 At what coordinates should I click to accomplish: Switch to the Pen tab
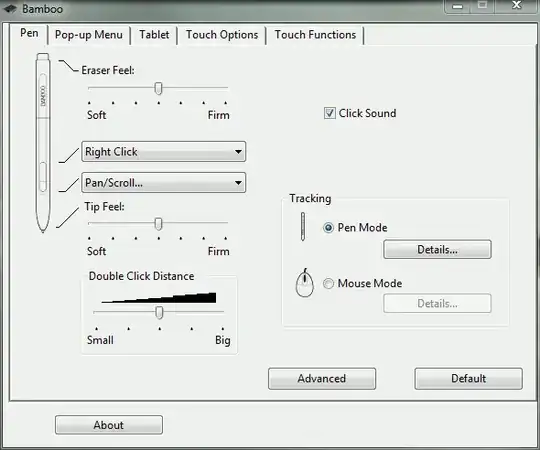(x=29, y=33)
